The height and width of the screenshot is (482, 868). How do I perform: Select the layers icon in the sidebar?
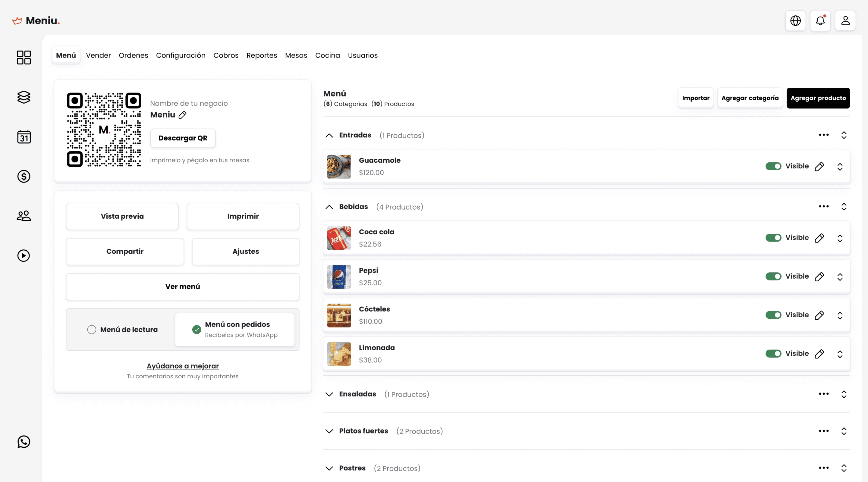pyautogui.click(x=24, y=97)
